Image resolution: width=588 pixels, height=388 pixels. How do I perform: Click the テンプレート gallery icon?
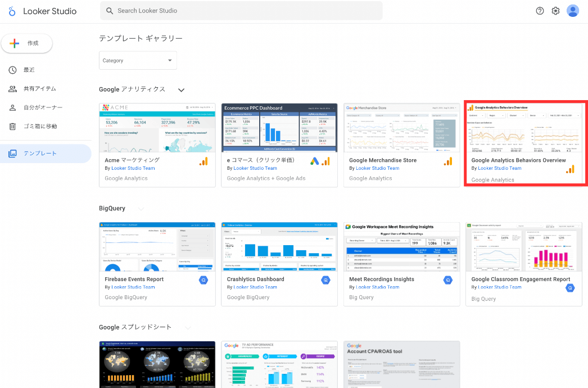[12, 154]
